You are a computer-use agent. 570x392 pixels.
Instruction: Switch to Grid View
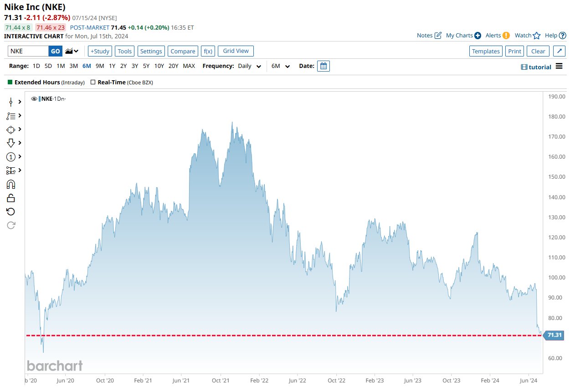[x=236, y=51]
